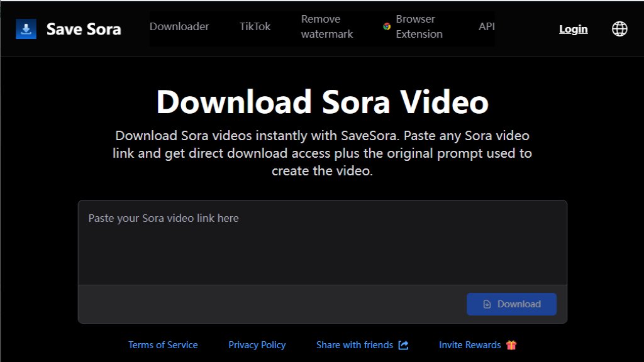Screen dimensions: 644x362
Task: Click the Chrome icon beside Browser Extension
Action: click(x=387, y=26)
